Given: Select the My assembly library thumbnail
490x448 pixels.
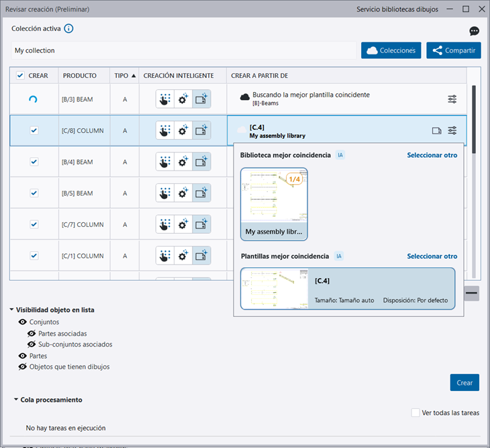Looking at the screenshot, I should [274, 204].
